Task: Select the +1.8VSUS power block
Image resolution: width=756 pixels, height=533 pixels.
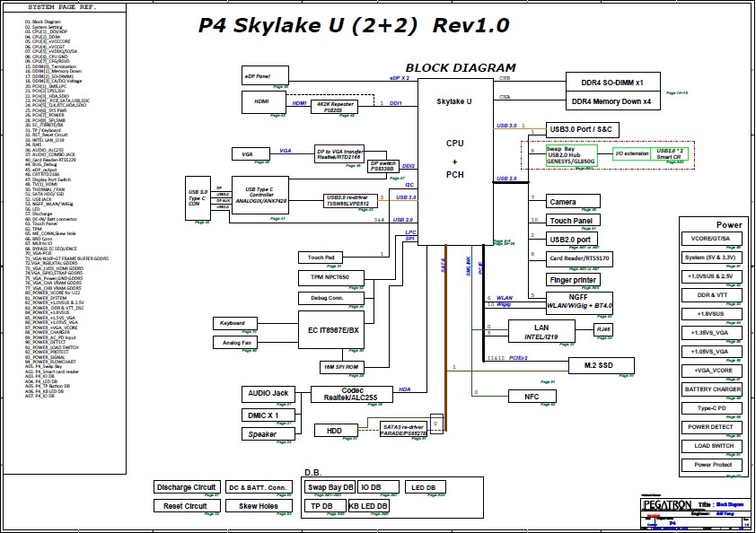Action: pyautogui.click(x=712, y=314)
